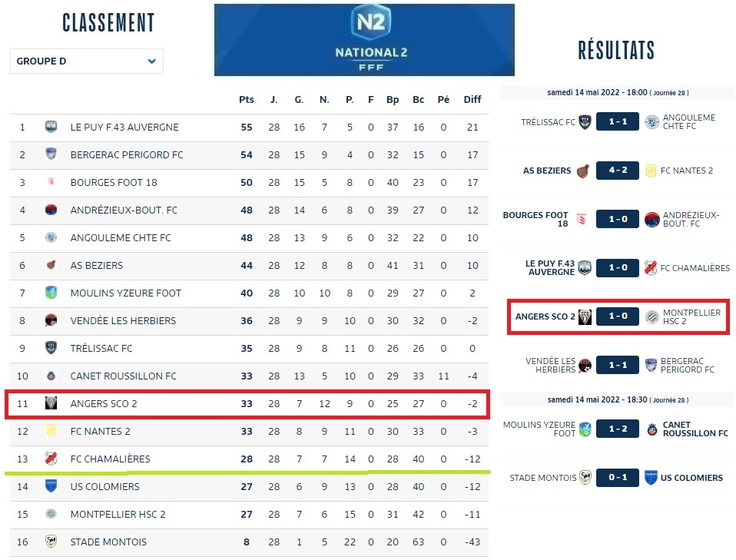Viewport: 736px width, 560px height.
Task: Click the Stade Montois crest in standings
Action: click(51, 542)
